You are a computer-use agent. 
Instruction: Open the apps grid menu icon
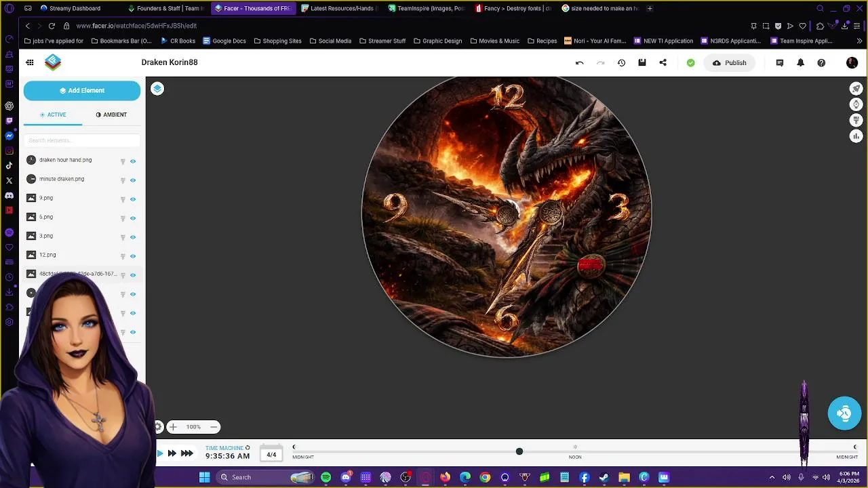(30, 62)
